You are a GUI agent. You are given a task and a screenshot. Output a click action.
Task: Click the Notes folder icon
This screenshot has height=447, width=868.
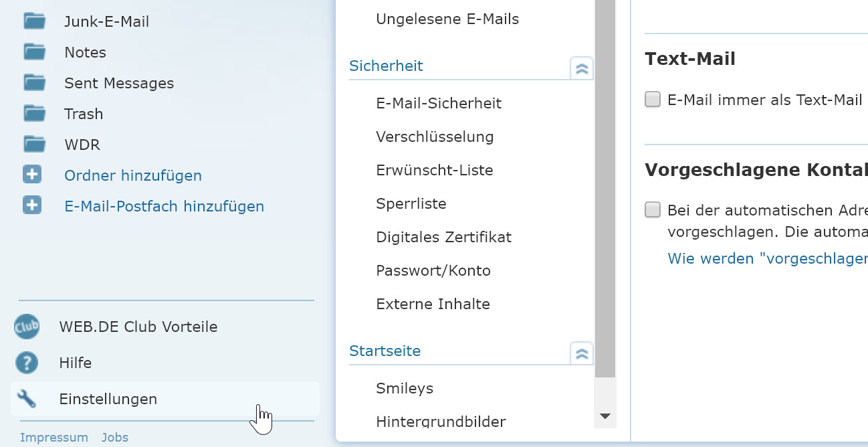(x=34, y=52)
